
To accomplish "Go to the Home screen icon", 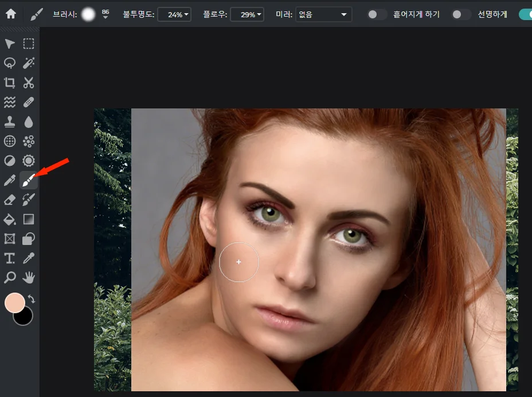I will tap(10, 14).
